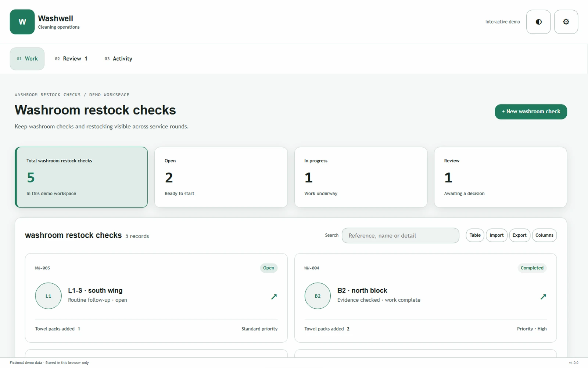Click the L1 avatar circle
Image resolution: width=588 pixels, height=368 pixels.
pos(48,296)
